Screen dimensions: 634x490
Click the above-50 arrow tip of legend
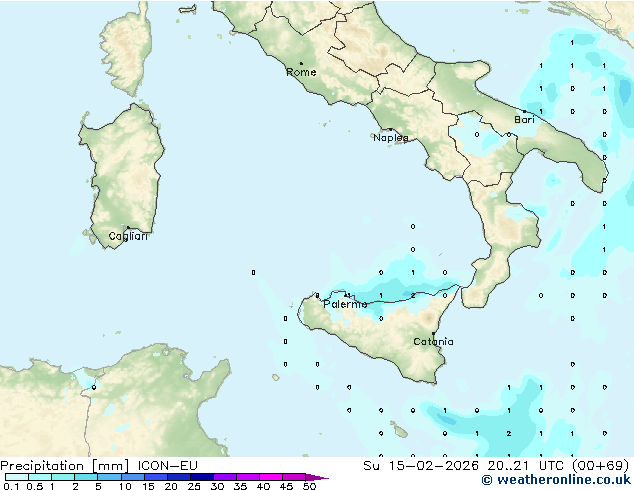click(x=317, y=477)
